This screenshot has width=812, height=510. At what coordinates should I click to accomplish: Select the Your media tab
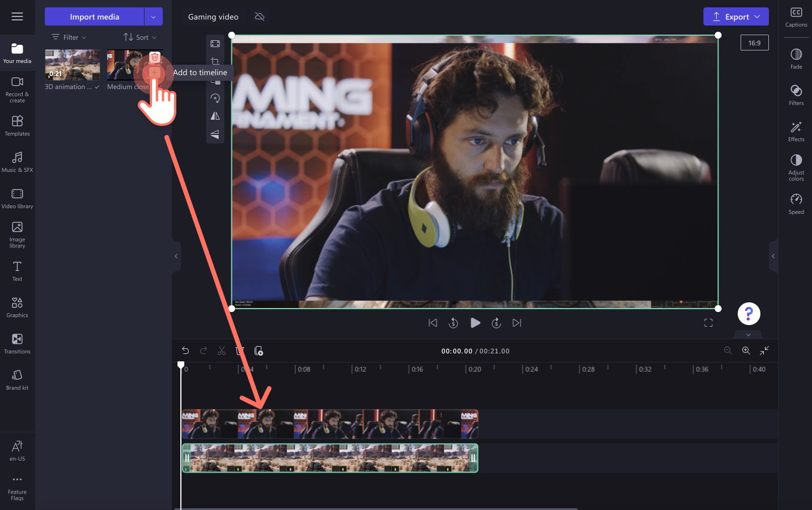[17, 53]
